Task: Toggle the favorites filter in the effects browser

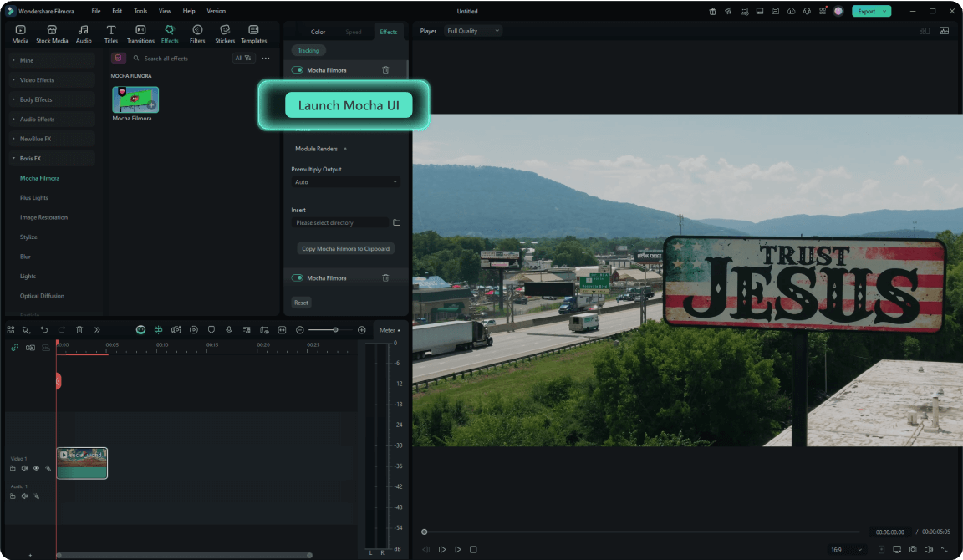Action: [119, 58]
